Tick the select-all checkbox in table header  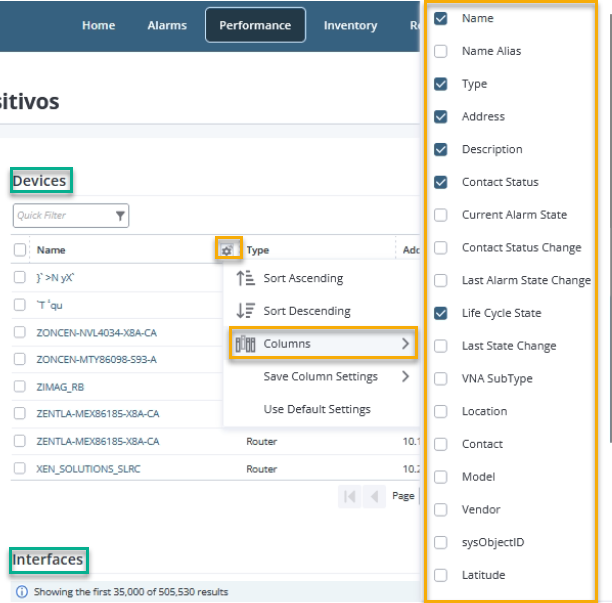pyautogui.click(x=20, y=250)
